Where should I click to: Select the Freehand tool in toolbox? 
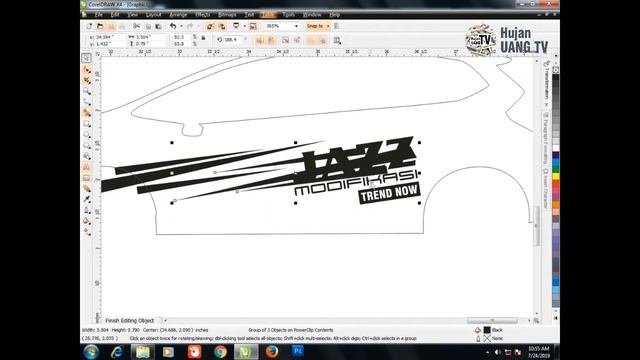click(87, 102)
